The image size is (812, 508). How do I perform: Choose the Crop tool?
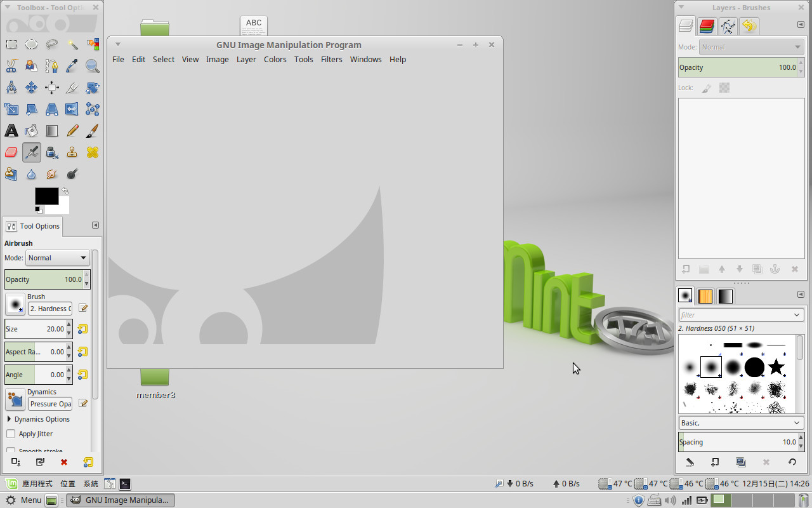[72, 88]
